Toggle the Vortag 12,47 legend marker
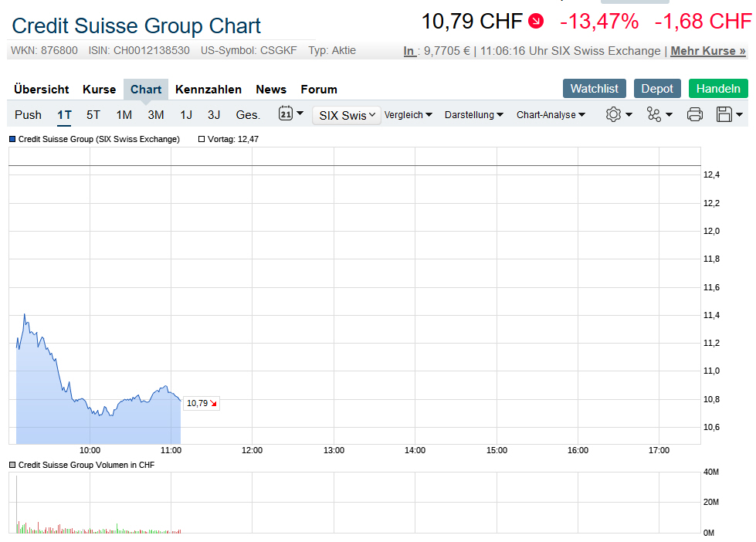The image size is (756, 542). tap(202, 139)
